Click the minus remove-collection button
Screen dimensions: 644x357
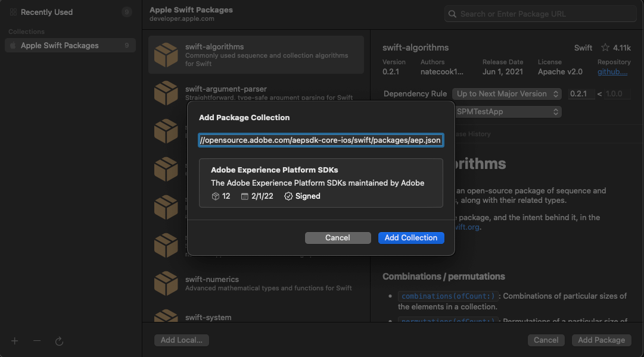[x=37, y=340]
